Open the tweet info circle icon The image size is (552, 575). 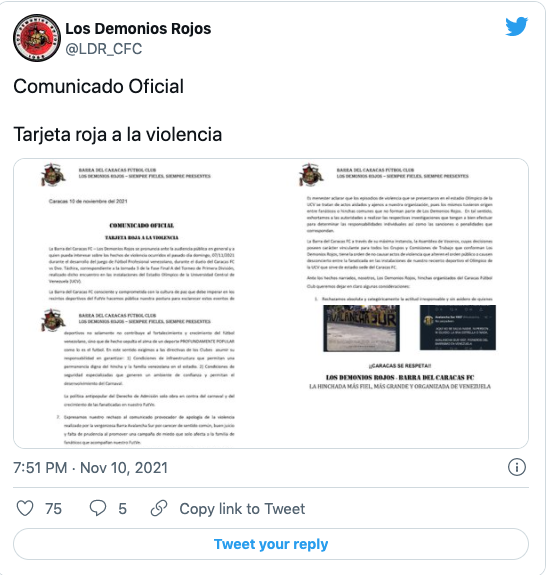(516, 467)
